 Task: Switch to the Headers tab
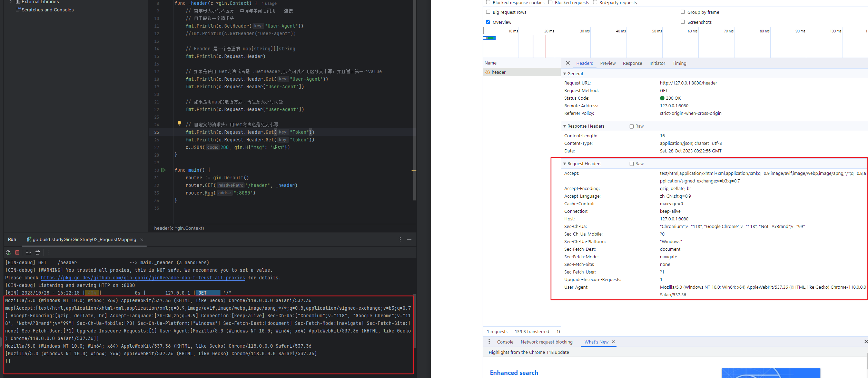click(584, 63)
